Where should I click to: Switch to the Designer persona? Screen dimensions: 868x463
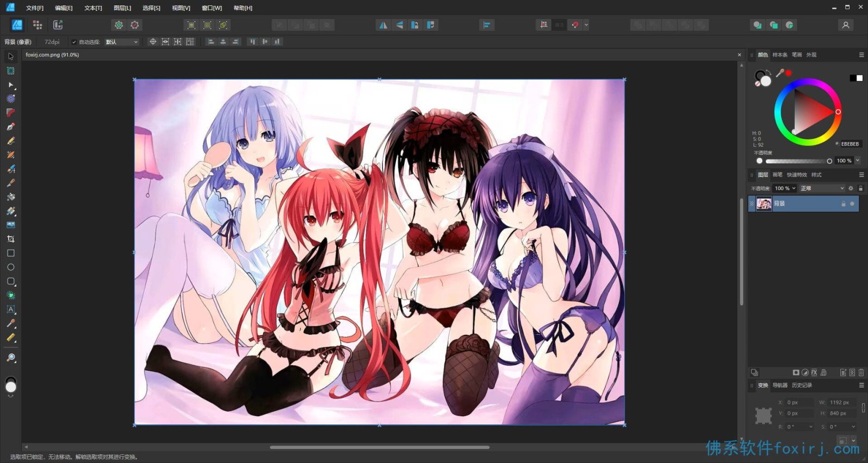click(x=17, y=25)
